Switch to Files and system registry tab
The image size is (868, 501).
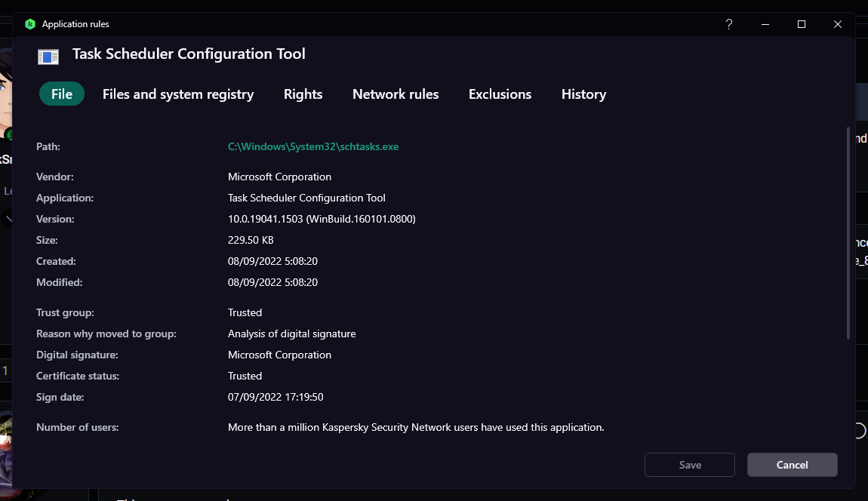(178, 94)
